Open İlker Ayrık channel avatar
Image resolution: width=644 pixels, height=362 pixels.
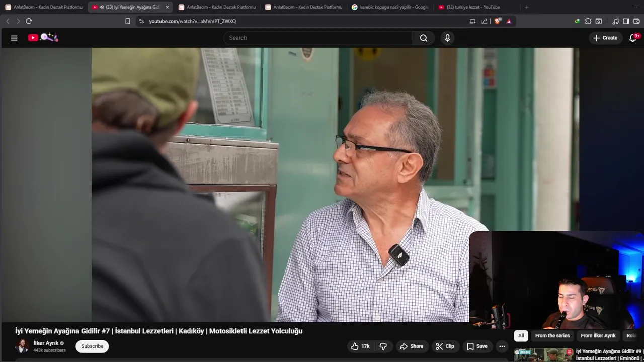pyautogui.click(x=22, y=346)
